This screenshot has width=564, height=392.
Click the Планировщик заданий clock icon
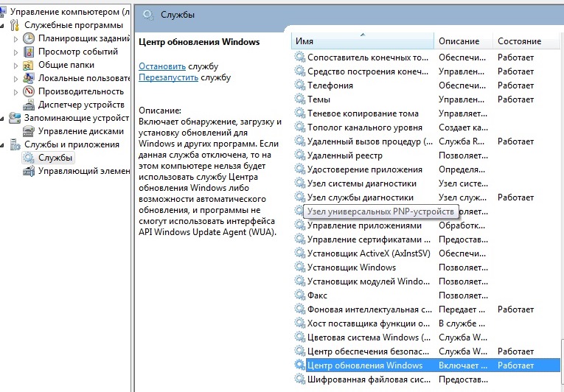29,38
